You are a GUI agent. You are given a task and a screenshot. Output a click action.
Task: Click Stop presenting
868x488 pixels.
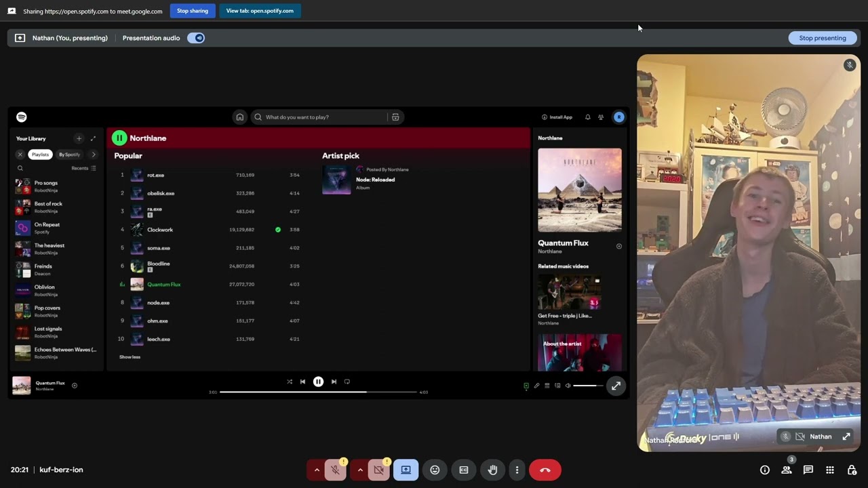(x=823, y=38)
